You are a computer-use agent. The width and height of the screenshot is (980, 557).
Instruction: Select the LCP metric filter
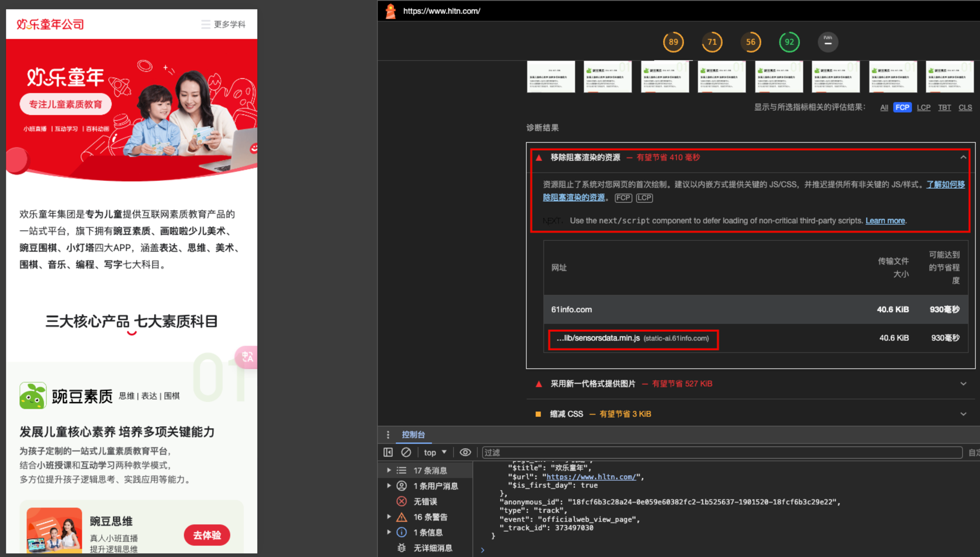[923, 107]
